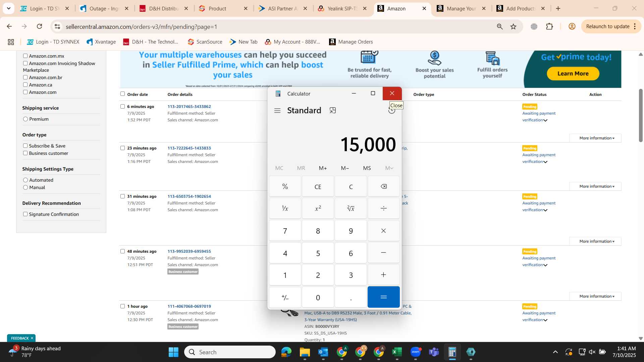
Task: Click the Calculator minus key
Action: [384, 253]
